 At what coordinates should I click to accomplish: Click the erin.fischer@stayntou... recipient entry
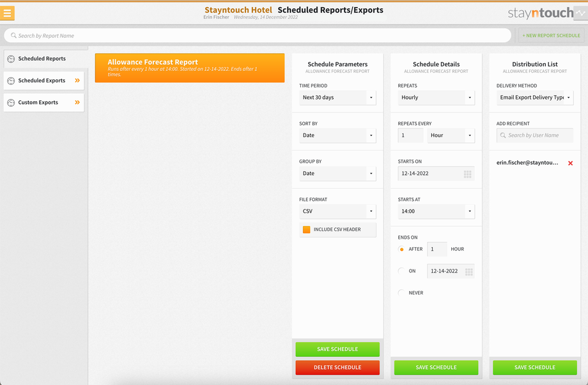pyautogui.click(x=527, y=163)
